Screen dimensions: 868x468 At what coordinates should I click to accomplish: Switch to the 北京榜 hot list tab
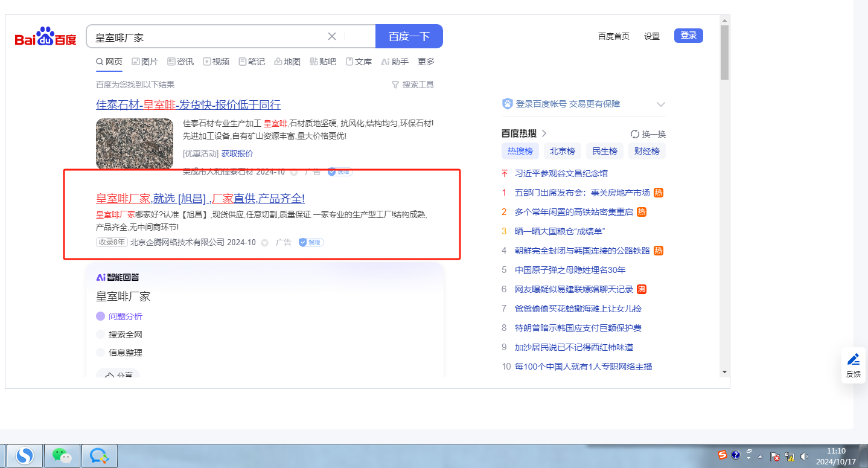pos(562,151)
